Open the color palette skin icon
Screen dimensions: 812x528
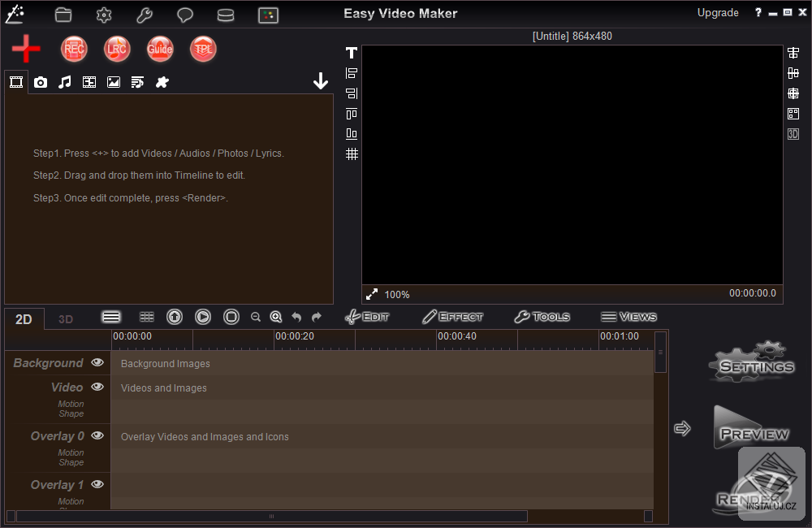coord(268,15)
